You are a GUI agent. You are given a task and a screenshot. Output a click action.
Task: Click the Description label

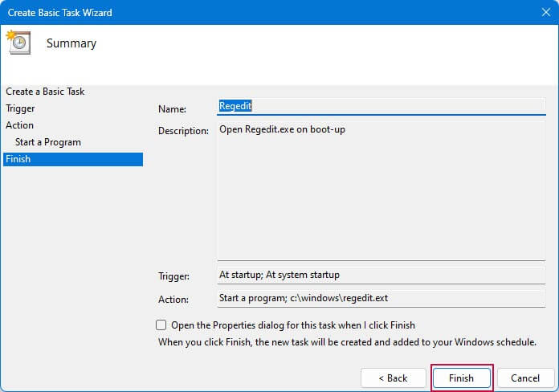[183, 131]
